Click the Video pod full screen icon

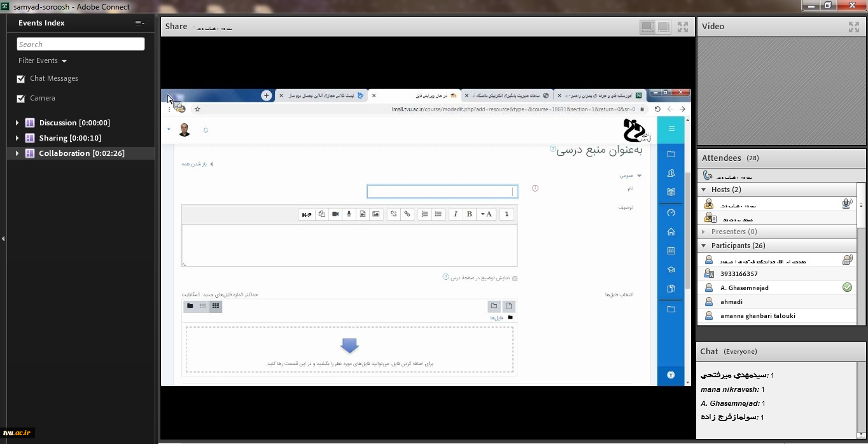854,27
